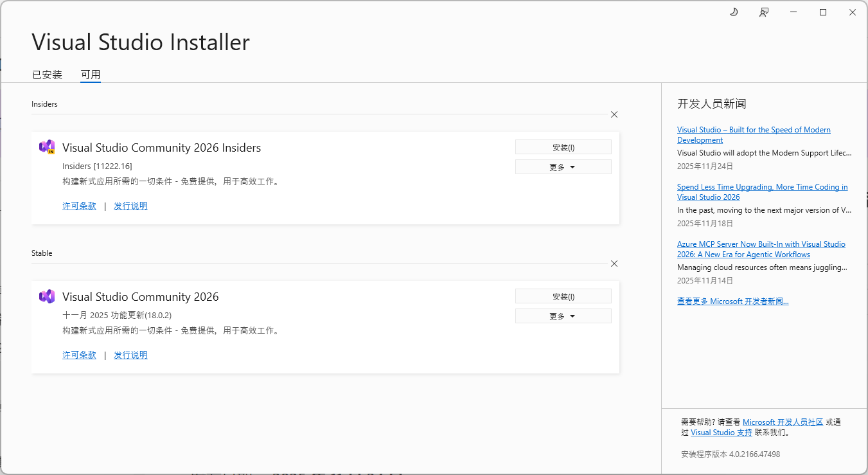Open the send feedback icon
Image resolution: width=868 pixels, height=475 pixels.
[764, 12]
